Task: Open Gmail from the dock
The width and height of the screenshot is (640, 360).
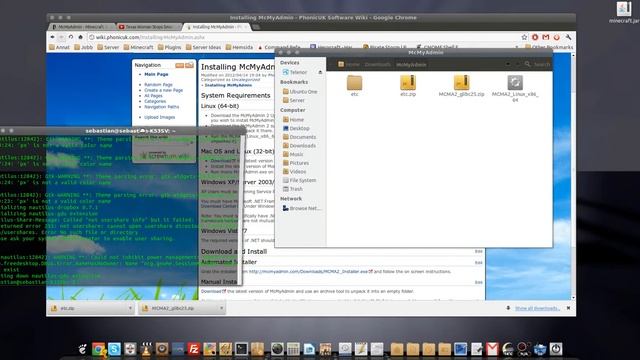Action: tap(492, 349)
